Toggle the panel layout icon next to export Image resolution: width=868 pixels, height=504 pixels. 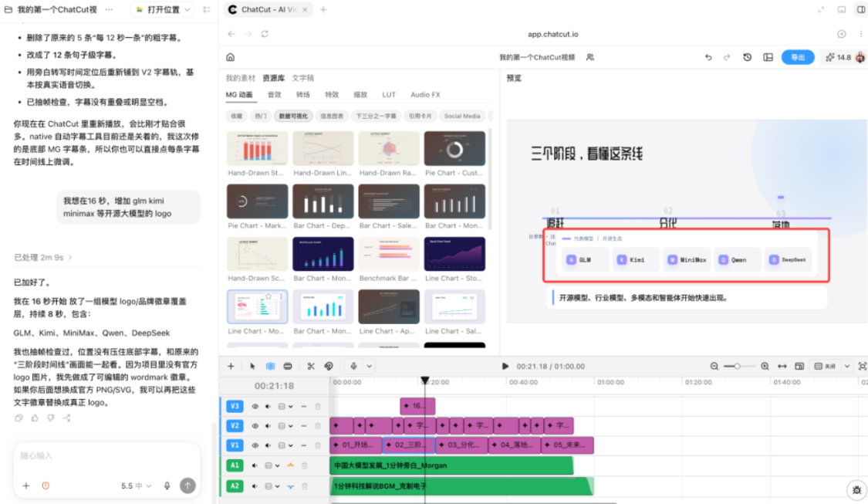[768, 57]
